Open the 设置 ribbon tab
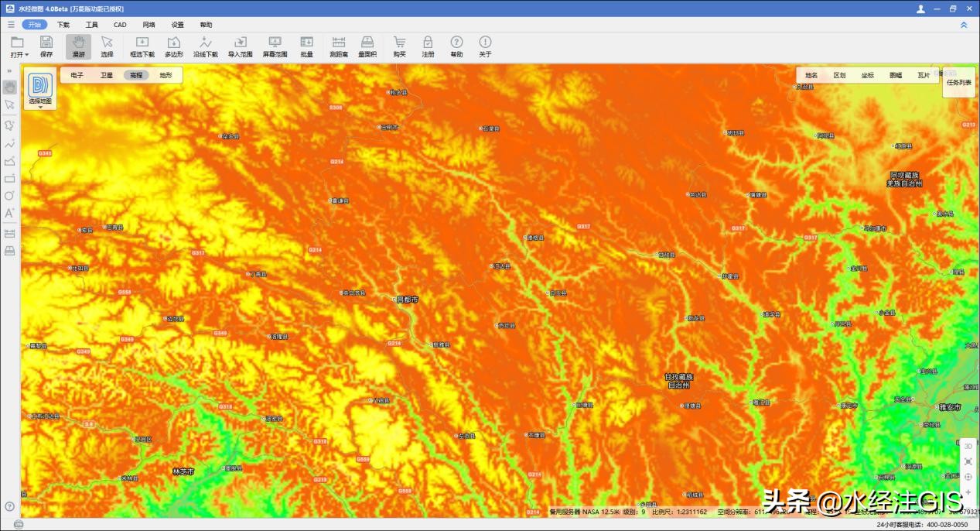 pyautogui.click(x=178, y=25)
